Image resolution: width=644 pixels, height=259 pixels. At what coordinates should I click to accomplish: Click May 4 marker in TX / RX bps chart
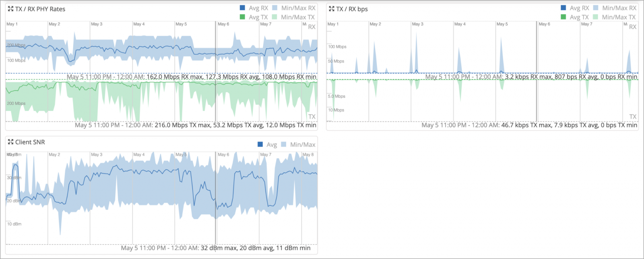pyautogui.click(x=460, y=24)
